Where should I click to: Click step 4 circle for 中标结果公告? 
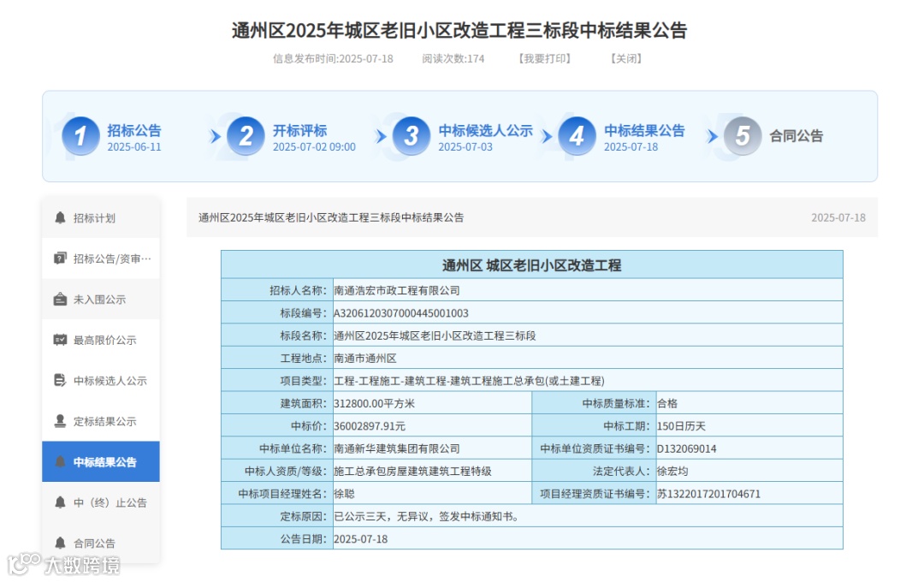point(577,136)
